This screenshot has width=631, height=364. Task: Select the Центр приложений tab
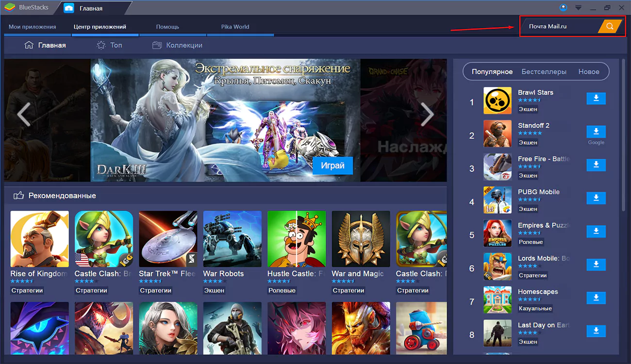(100, 27)
